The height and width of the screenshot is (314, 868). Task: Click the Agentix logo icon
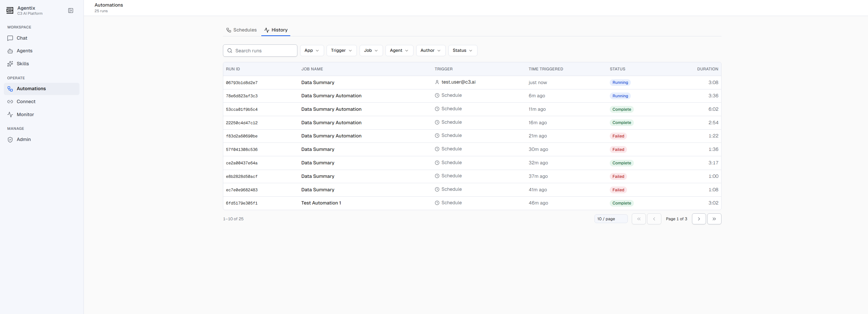point(10,11)
